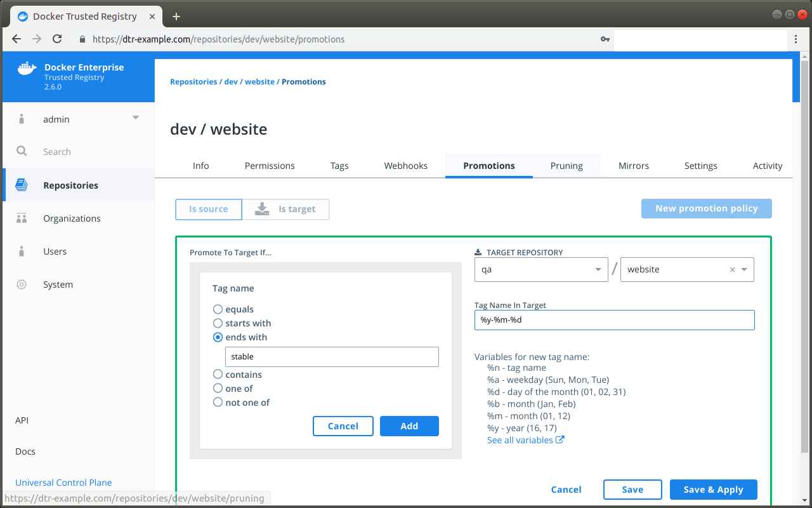Viewport: 812px width, 508px height.
Task: Select the 'not one of' option
Action: [218, 402]
